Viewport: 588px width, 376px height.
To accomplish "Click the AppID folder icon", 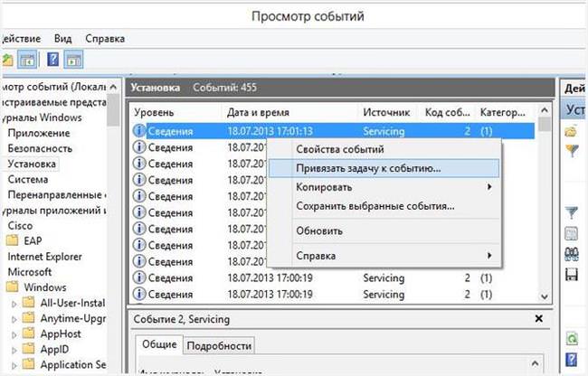I will pyautogui.click(x=29, y=349).
